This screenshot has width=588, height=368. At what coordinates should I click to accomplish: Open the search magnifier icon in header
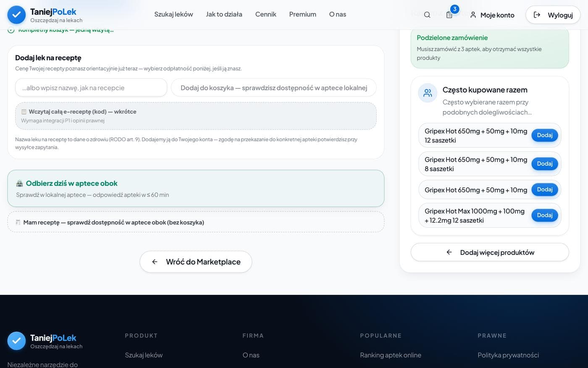427,15
